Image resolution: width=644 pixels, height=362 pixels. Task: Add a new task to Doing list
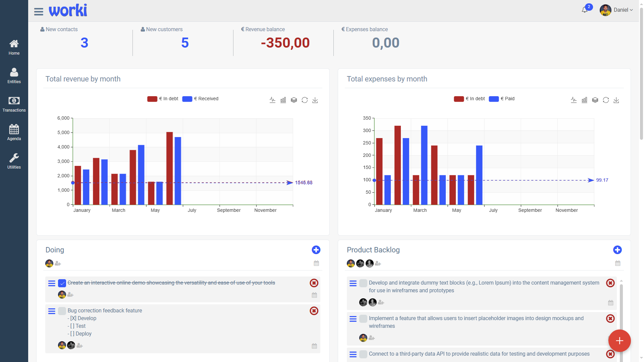(x=316, y=250)
